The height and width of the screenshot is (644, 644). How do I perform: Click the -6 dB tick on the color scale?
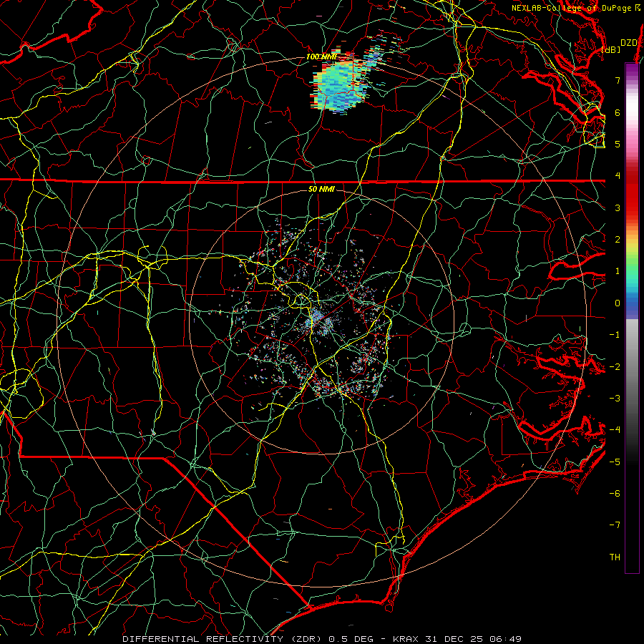[615, 494]
